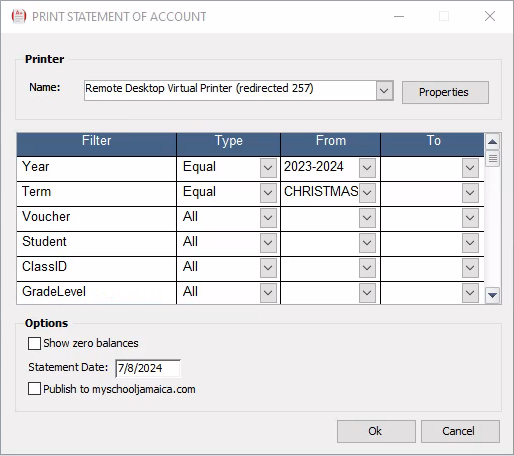Open To dropdown for Student row
This screenshot has width=514, height=456.
pos(470,243)
